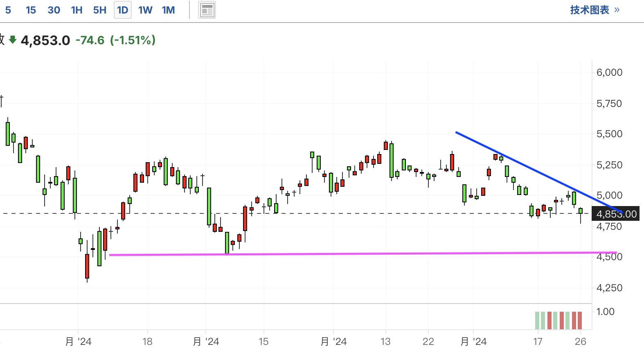Viewport: 644px width, 349px height.
Task: Switch to 1W weekly interval
Action: pos(145,10)
